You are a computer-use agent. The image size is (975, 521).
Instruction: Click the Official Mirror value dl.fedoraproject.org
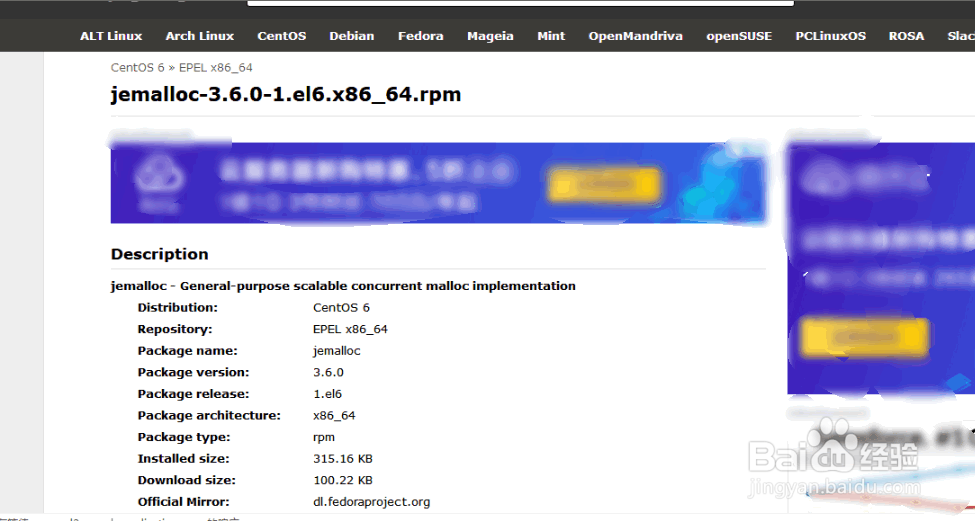tap(371, 502)
